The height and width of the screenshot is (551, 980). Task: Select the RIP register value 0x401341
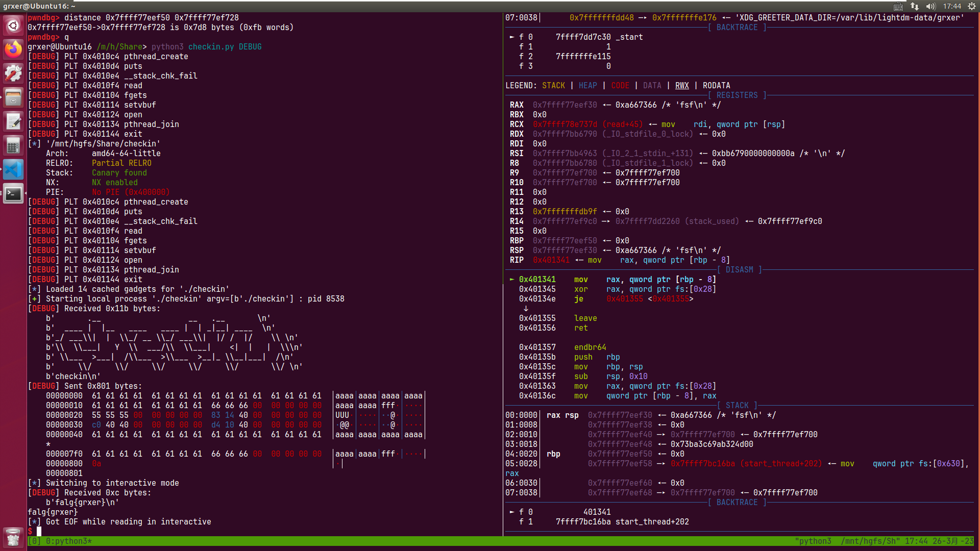coord(551,260)
